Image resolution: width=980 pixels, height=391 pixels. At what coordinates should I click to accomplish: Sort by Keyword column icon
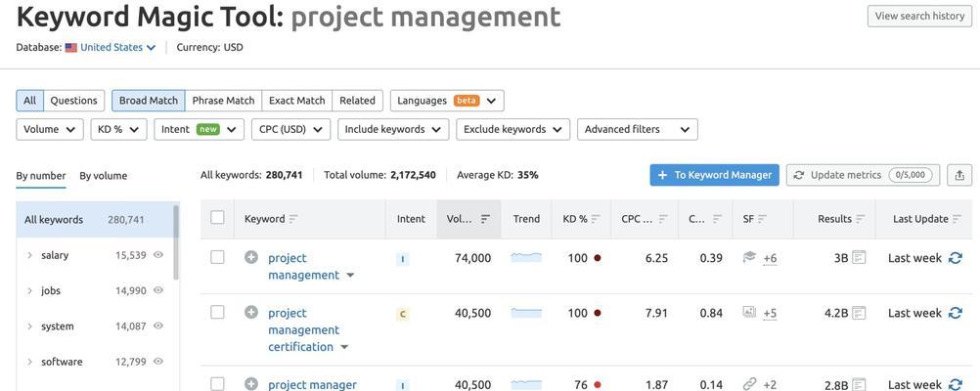293,219
